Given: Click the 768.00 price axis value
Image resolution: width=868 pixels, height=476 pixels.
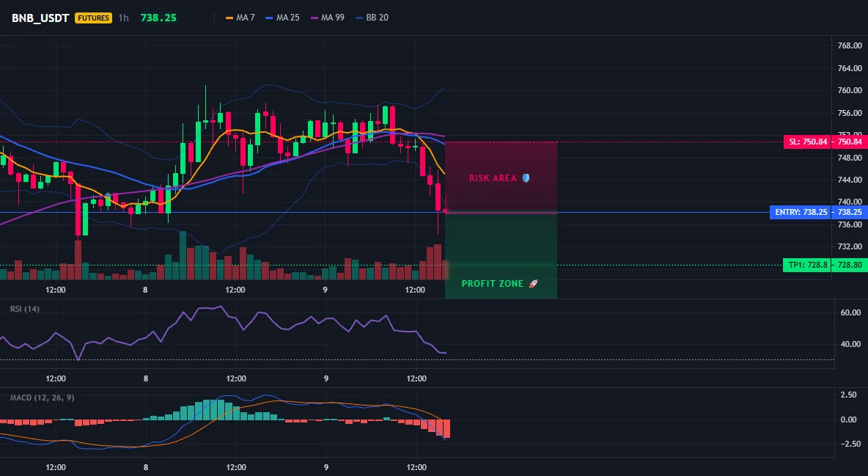Looking at the screenshot, I should point(850,46).
